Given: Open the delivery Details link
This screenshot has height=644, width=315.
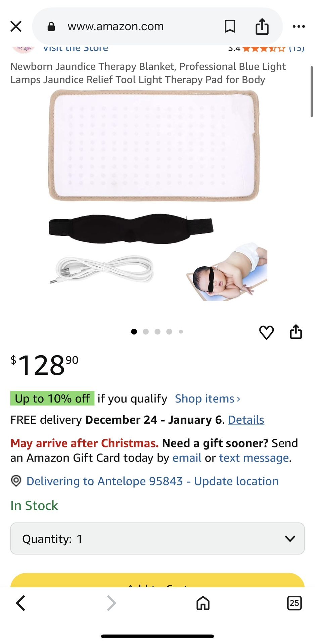Looking at the screenshot, I should click(x=246, y=420).
